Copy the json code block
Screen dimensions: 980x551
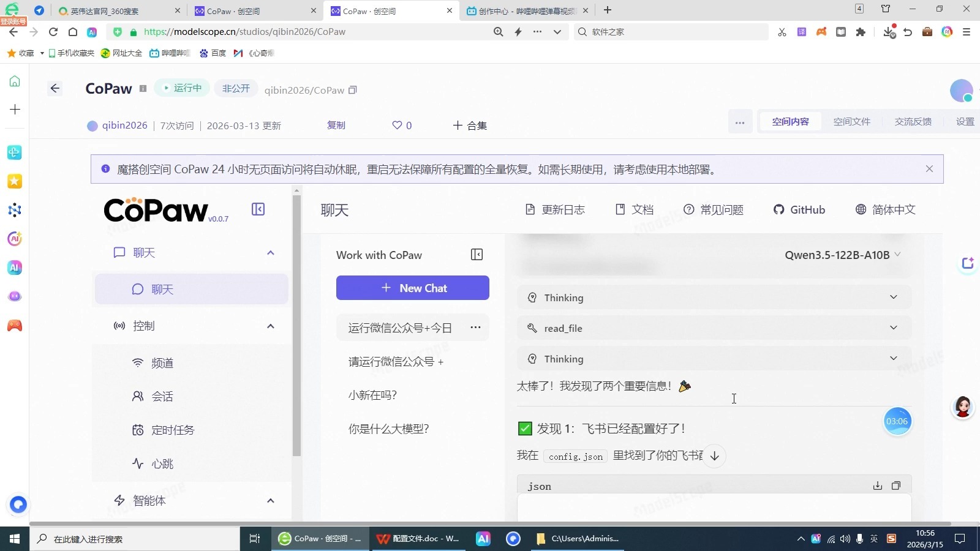point(896,485)
